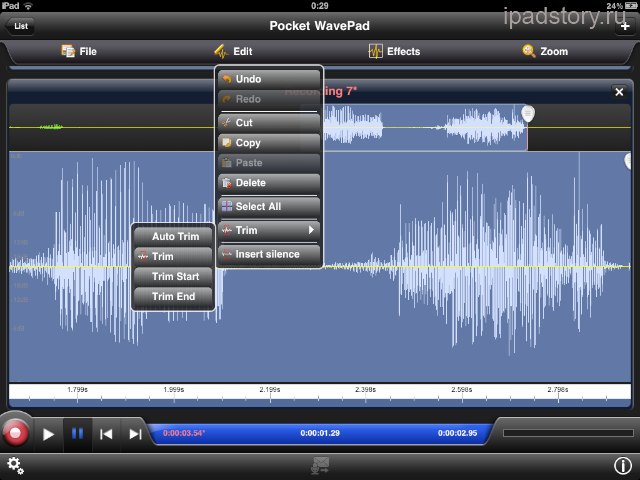Select Trim End option
640x480 pixels.
(x=173, y=297)
